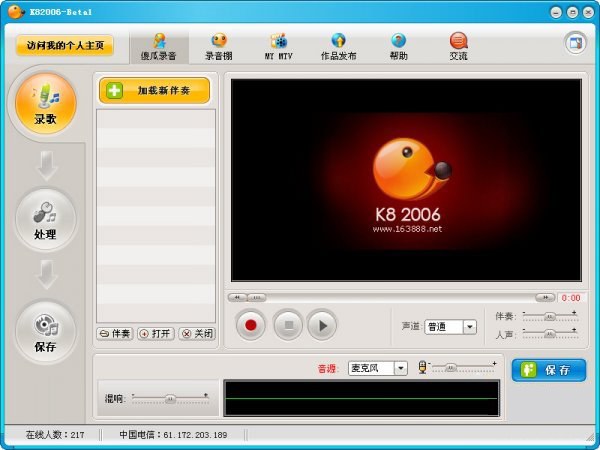Open the MY MTV tab
This screenshot has height=450, width=600.
[278, 47]
